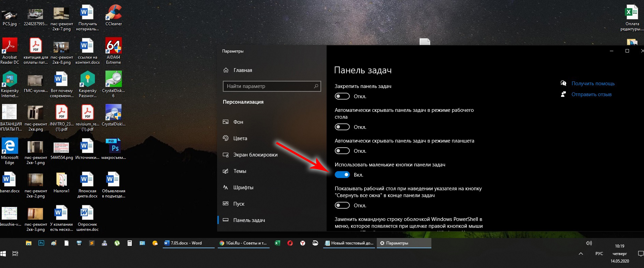
Task: Switch to 'Новый текстовый до...' Notepad taskbar button
Action: pos(349,243)
